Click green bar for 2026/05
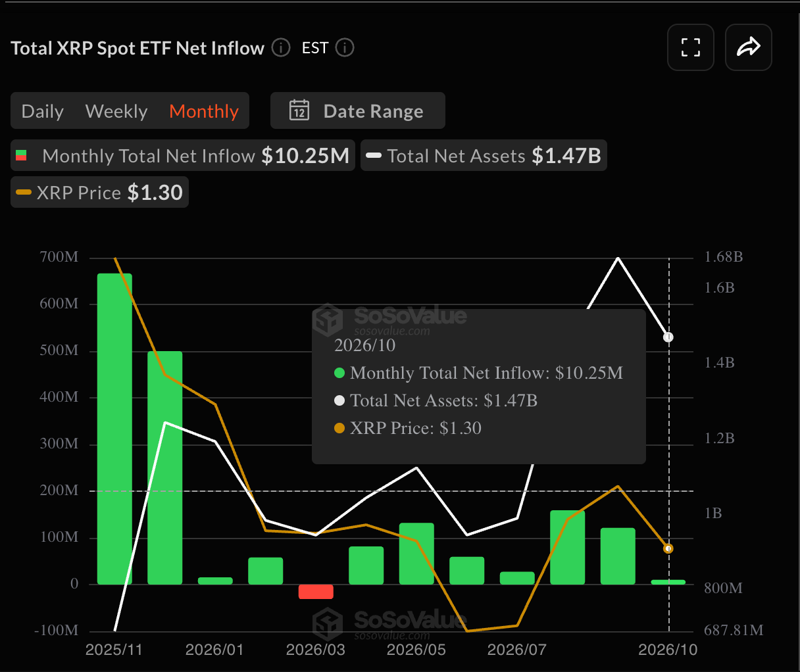The width and height of the screenshot is (800, 672). point(416,554)
